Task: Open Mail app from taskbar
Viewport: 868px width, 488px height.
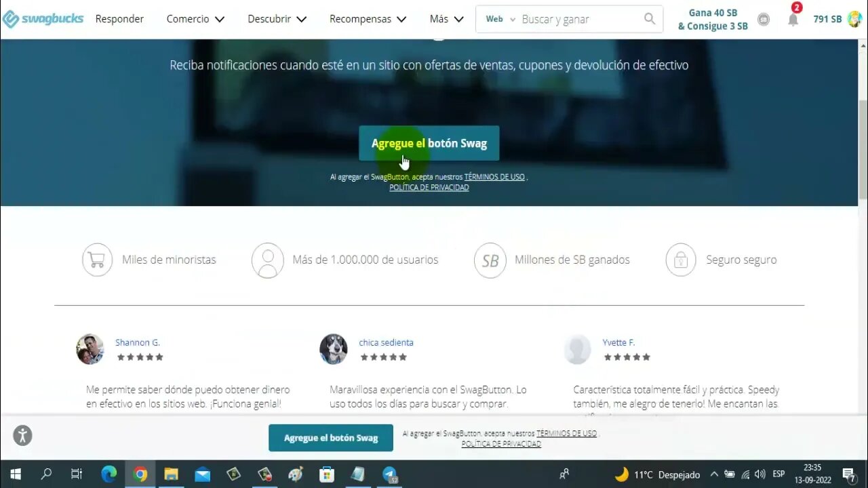Action: (x=202, y=474)
